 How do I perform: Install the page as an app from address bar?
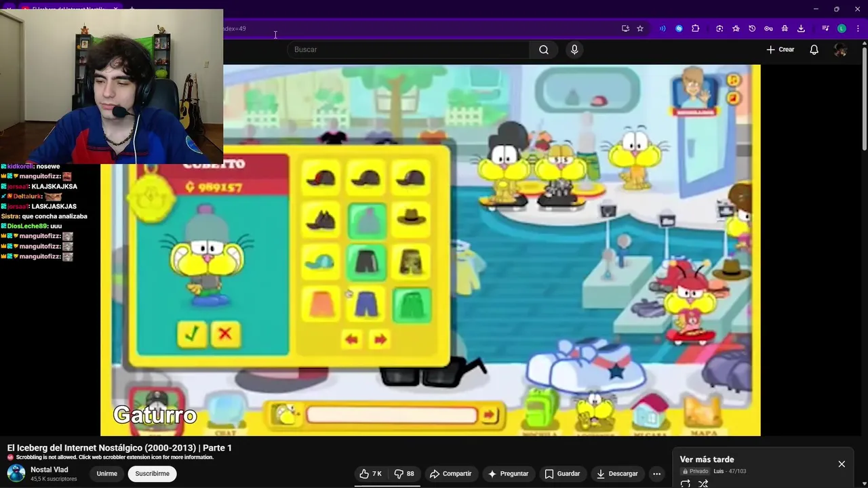coord(625,28)
